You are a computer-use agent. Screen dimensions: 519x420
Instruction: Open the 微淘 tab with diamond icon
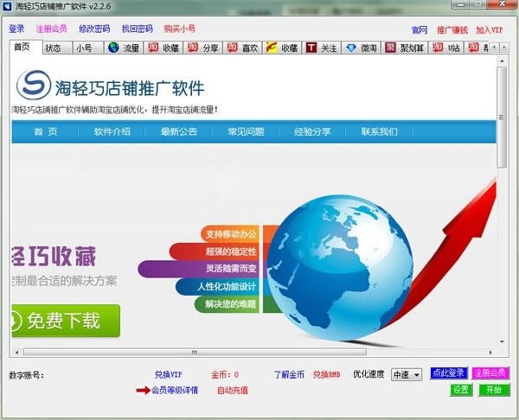(x=361, y=48)
